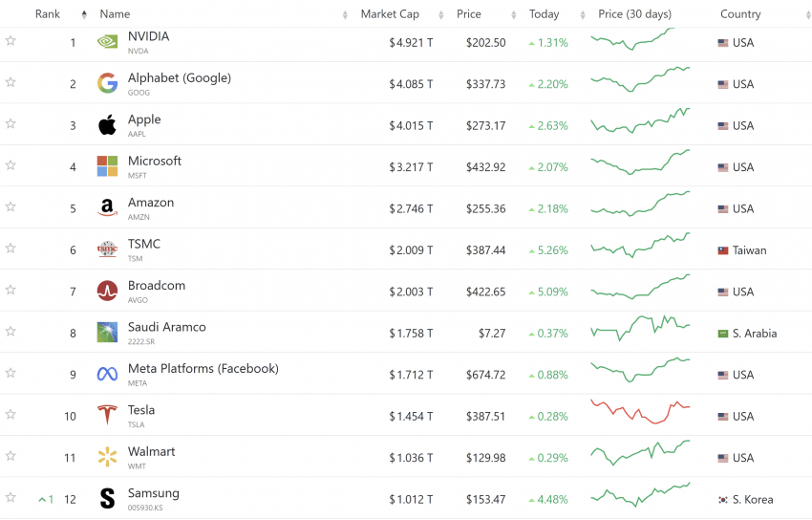Star NVIDIA as a favorite

point(11,40)
